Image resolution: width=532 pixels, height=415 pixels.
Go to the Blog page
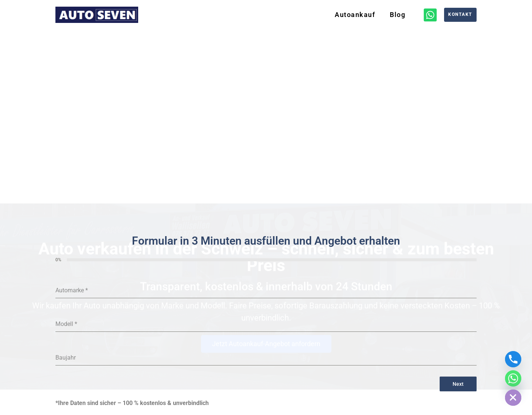[398, 15]
